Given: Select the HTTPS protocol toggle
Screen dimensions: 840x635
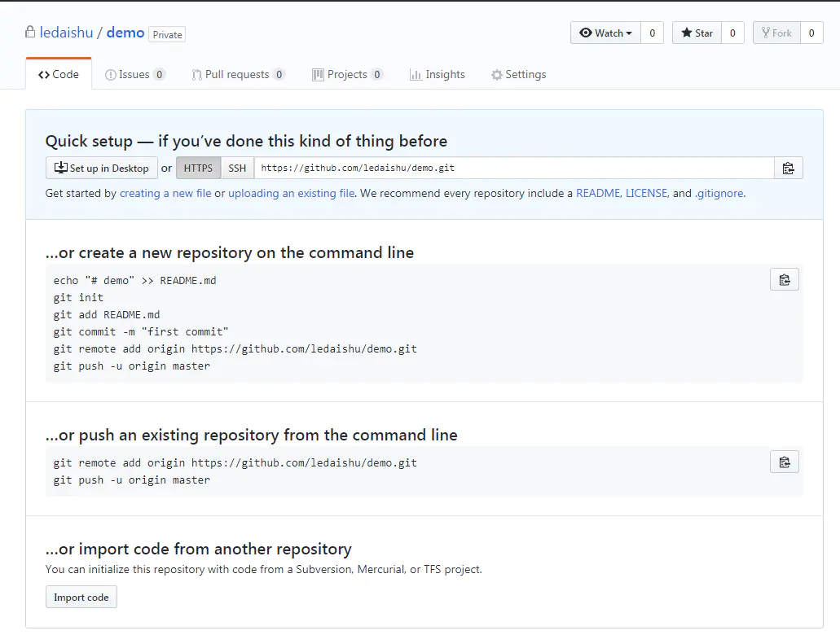Looking at the screenshot, I should click(198, 169).
